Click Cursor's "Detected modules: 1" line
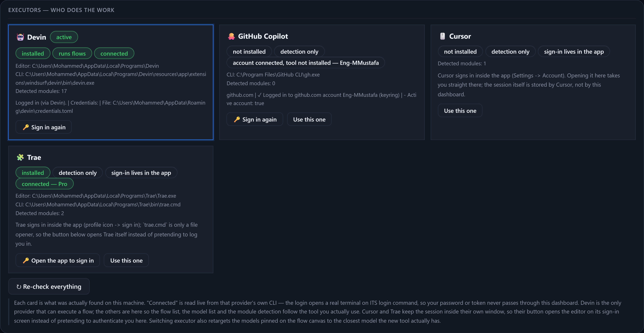Viewport: 644px width, 333px height. pyautogui.click(x=462, y=63)
